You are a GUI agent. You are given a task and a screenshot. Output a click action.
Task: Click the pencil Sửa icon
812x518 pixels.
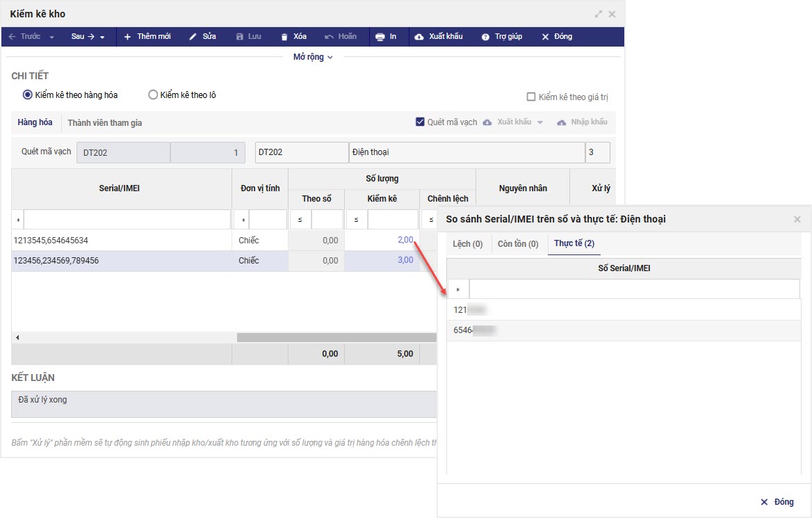193,37
